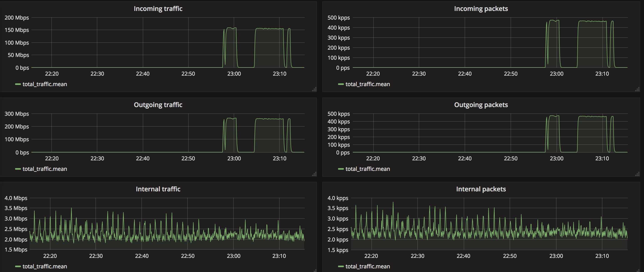The image size is (644, 272).
Task: Click Internal traffic legend green color swatch
Action: 18,266
